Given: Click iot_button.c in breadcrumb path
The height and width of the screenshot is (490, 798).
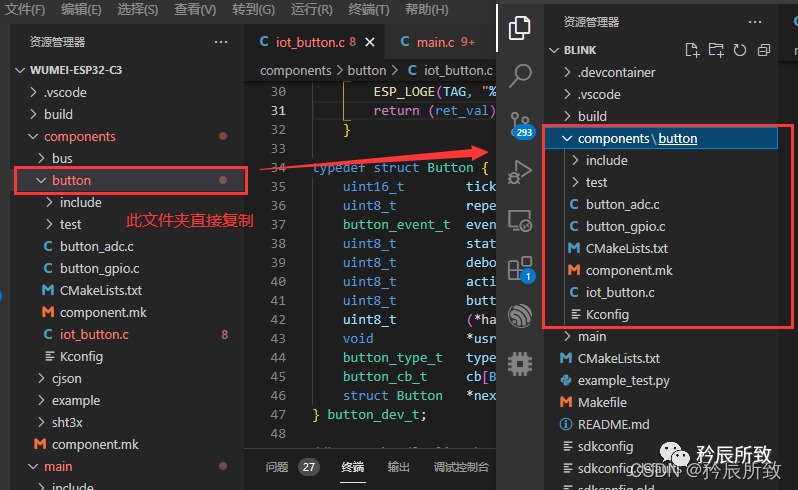Looking at the screenshot, I should point(457,71).
